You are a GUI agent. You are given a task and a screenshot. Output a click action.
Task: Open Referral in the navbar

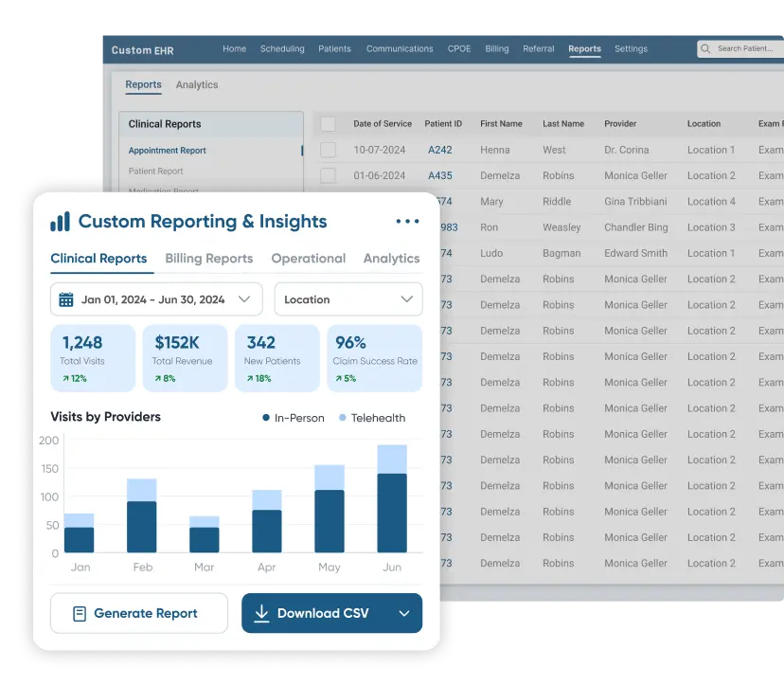tap(539, 48)
